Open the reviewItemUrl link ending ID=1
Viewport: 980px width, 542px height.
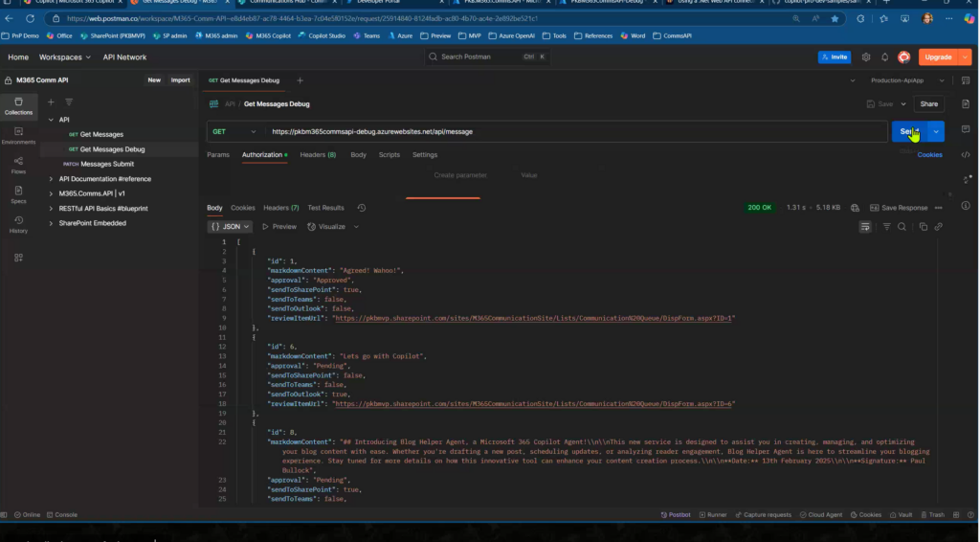[533, 318]
